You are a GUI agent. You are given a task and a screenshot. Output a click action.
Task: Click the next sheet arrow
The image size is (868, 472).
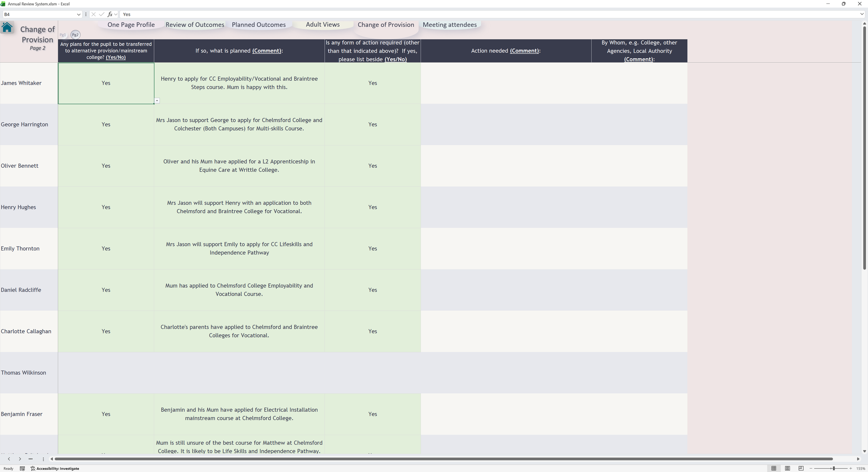[20, 459]
